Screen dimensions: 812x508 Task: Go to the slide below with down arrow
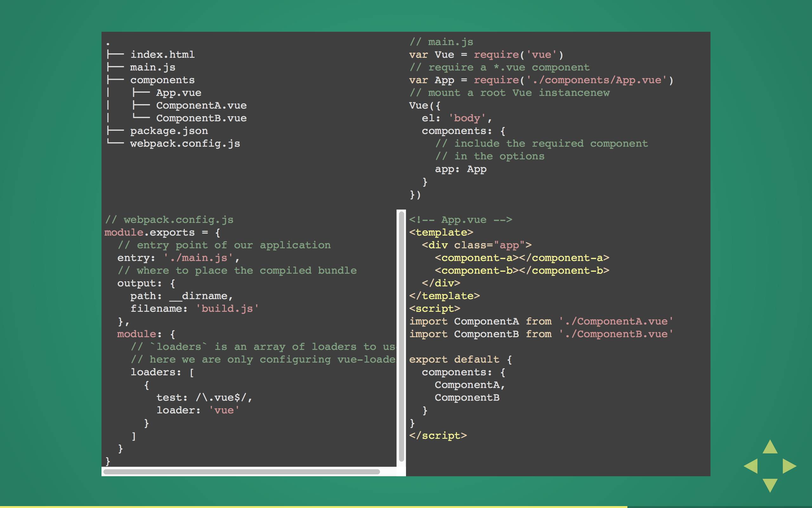pos(770,485)
